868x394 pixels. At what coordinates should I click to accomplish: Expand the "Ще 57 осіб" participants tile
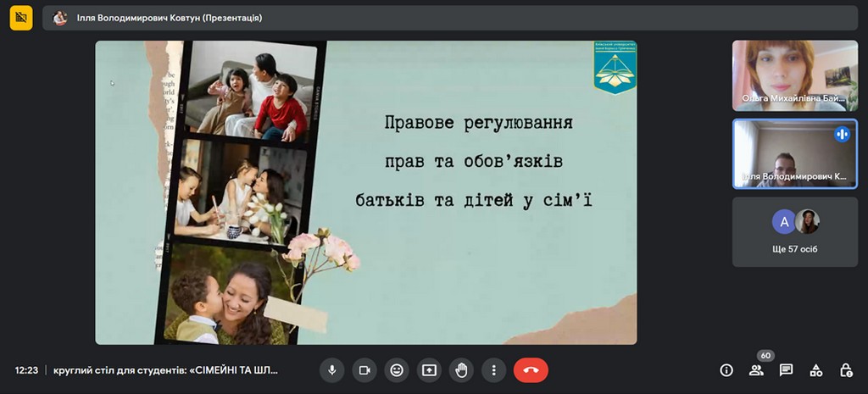click(795, 232)
